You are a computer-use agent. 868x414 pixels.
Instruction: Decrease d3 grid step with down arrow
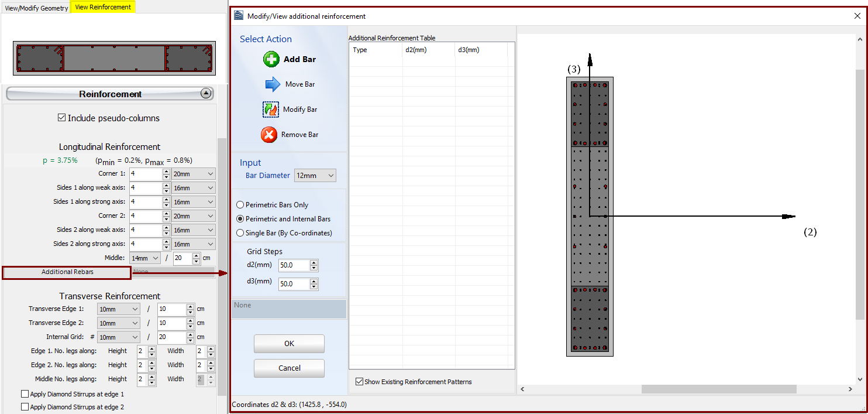pos(314,287)
